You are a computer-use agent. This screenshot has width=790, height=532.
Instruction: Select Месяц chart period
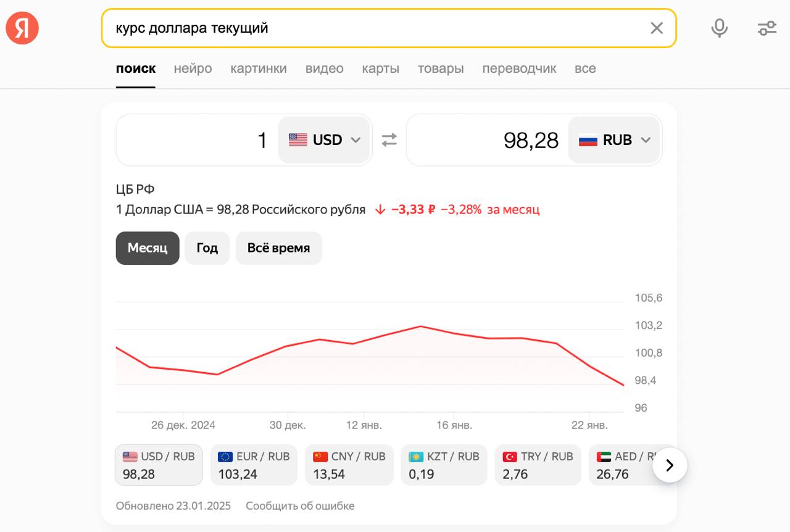pos(148,248)
